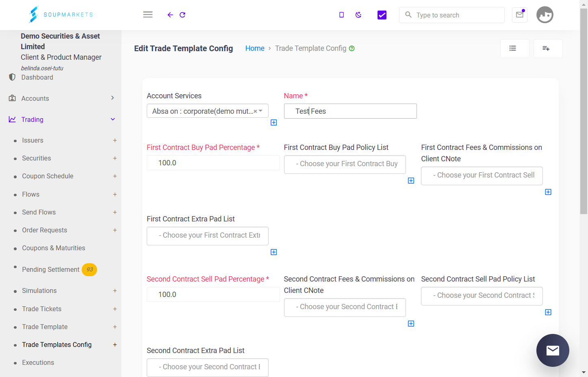Viewport: 588px width, 377px height.
Task: Click the add-to-list button
Action: (548, 49)
